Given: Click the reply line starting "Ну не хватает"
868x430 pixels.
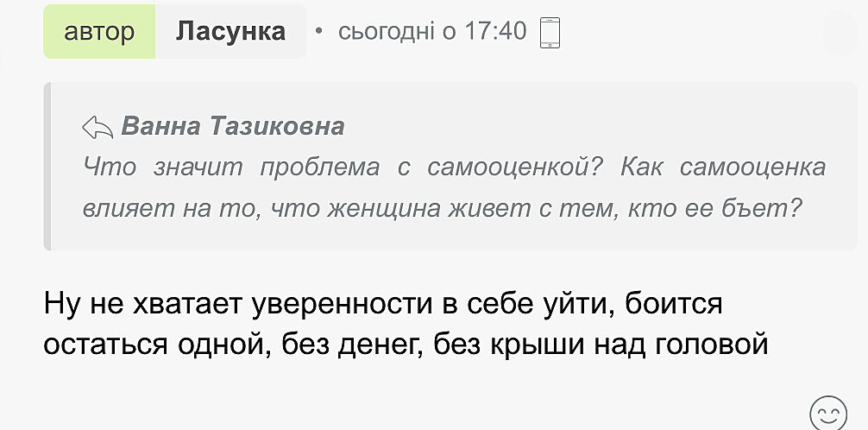Looking at the screenshot, I should (x=381, y=305).
